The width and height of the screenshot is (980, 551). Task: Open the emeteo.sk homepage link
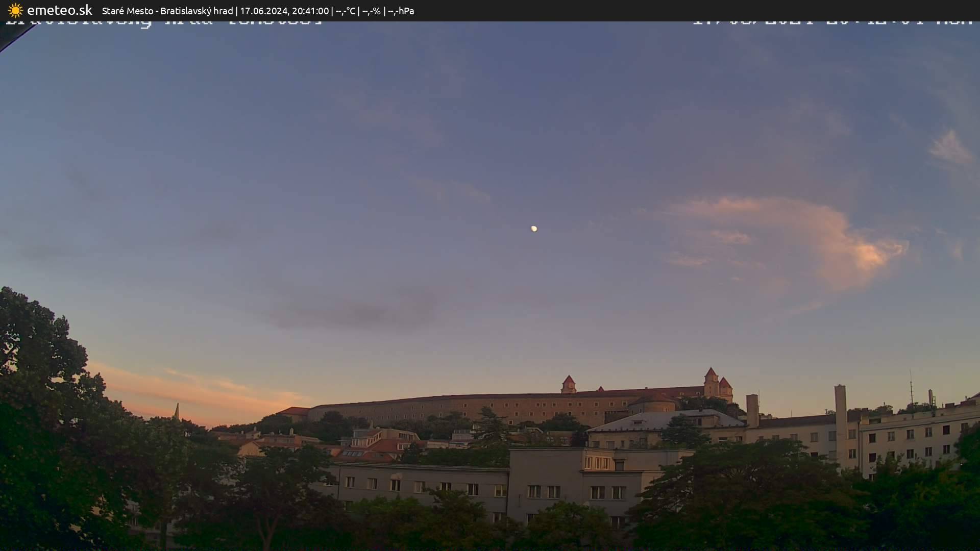(x=60, y=10)
